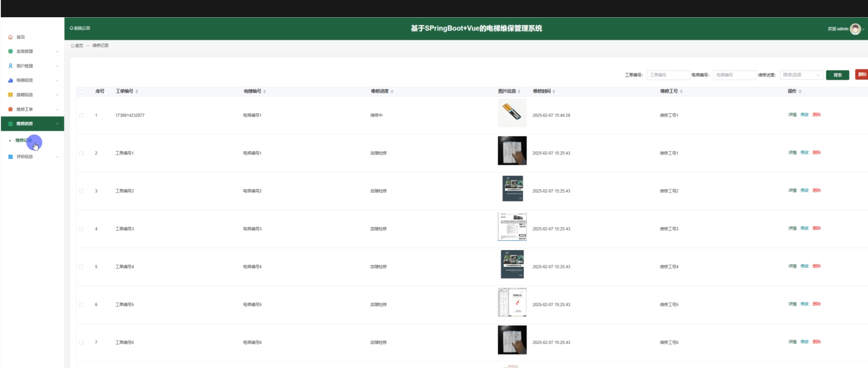Expand the 系统管理 menu chevron
This screenshot has height=368, width=868.
click(x=57, y=52)
